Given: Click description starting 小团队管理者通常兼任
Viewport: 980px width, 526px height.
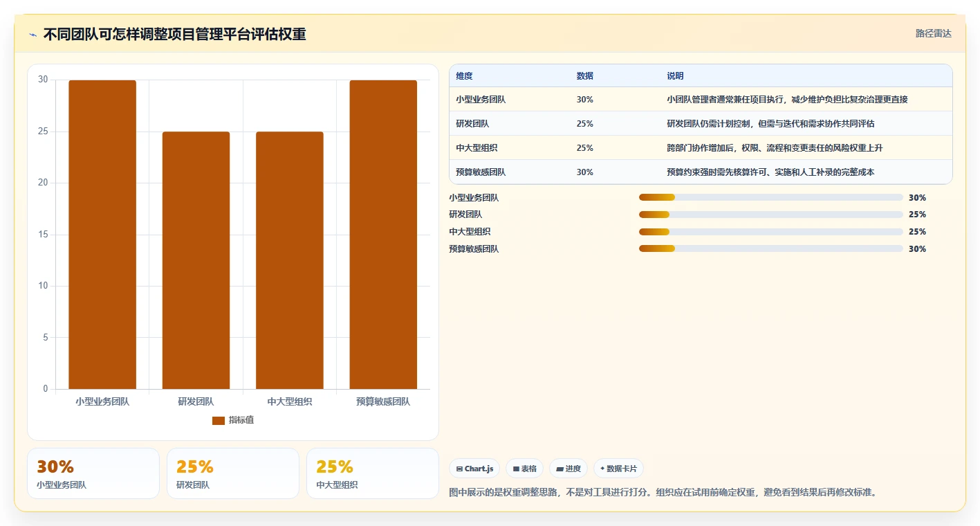Looking at the screenshot, I should (787, 99).
